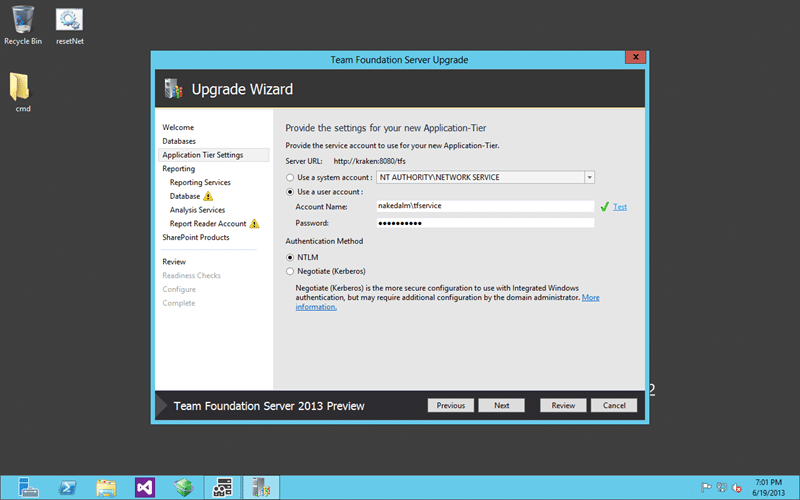Click the Next button

click(x=502, y=406)
